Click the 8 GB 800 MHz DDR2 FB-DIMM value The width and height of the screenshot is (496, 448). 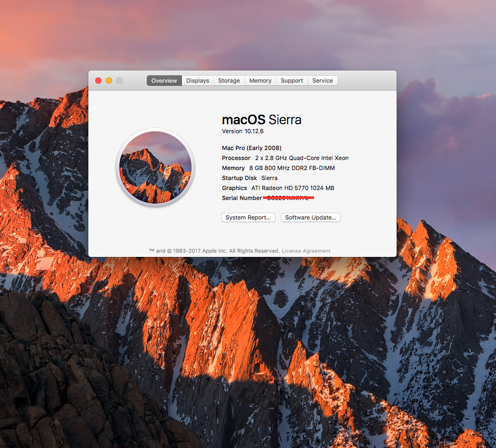click(292, 168)
